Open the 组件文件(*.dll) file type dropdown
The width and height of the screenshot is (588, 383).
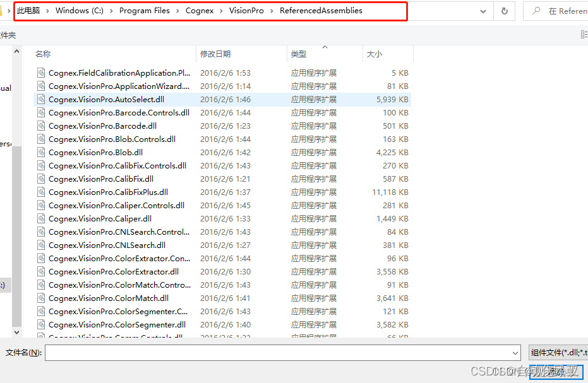tap(558, 353)
